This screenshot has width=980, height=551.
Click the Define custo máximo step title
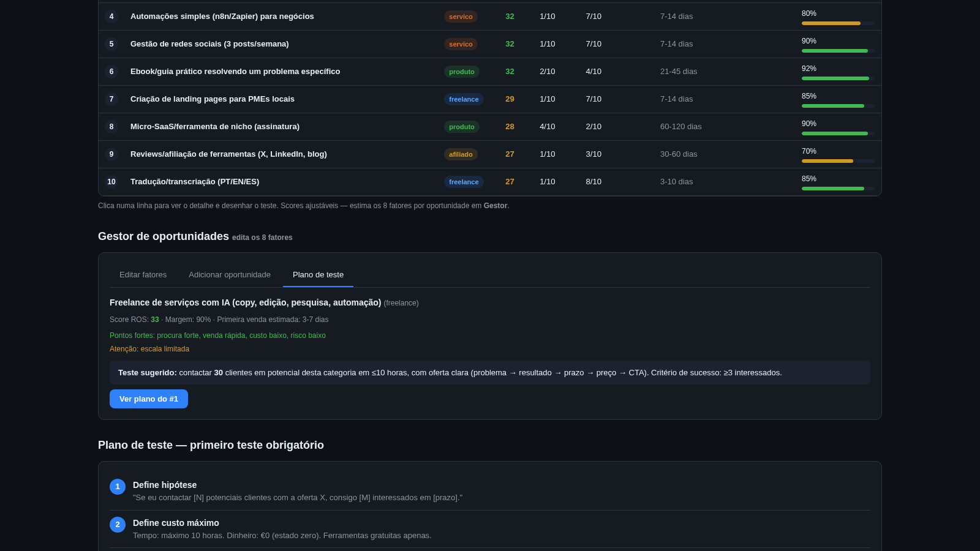coord(176,523)
